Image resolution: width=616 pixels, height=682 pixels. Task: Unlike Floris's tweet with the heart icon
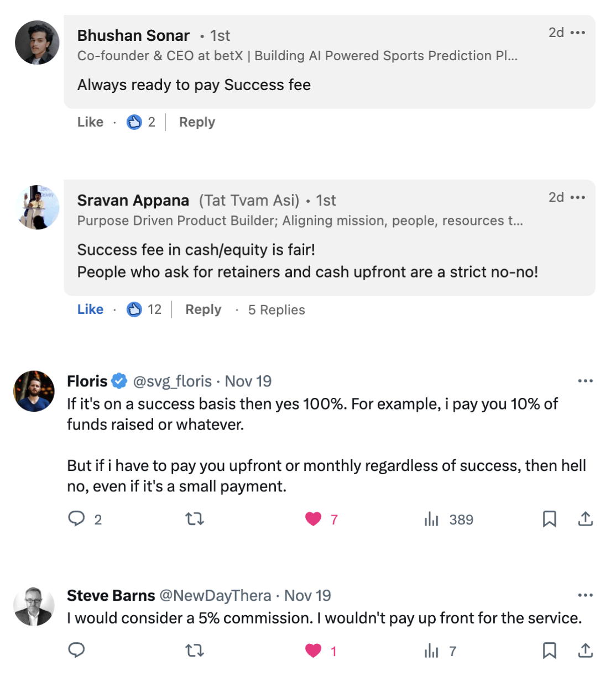[314, 519]
